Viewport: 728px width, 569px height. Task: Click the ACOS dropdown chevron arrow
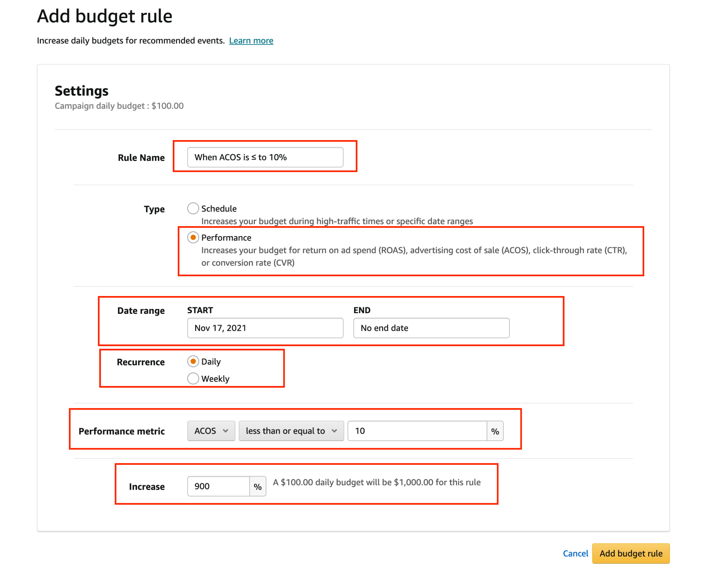coord(225,431)
